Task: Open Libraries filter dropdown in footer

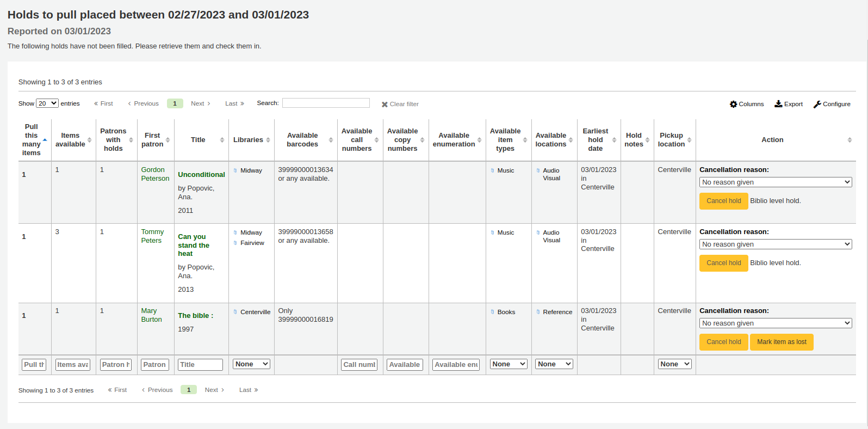Action: 251,364
